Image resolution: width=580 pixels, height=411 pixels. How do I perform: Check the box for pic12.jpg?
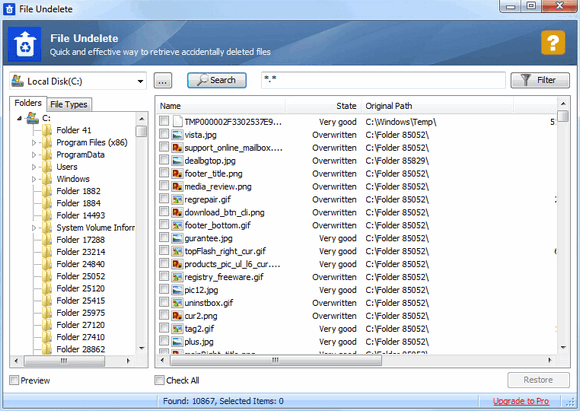[164, 289]
